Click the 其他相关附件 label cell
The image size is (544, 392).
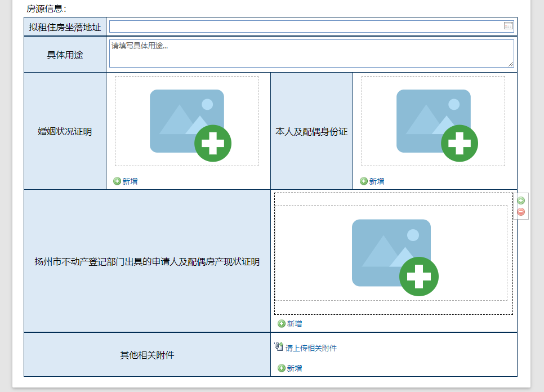(x=147, y=355)
